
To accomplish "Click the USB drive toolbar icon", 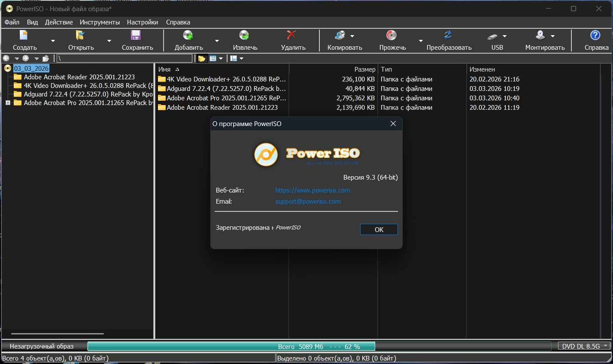I will (x=493, y=36).
